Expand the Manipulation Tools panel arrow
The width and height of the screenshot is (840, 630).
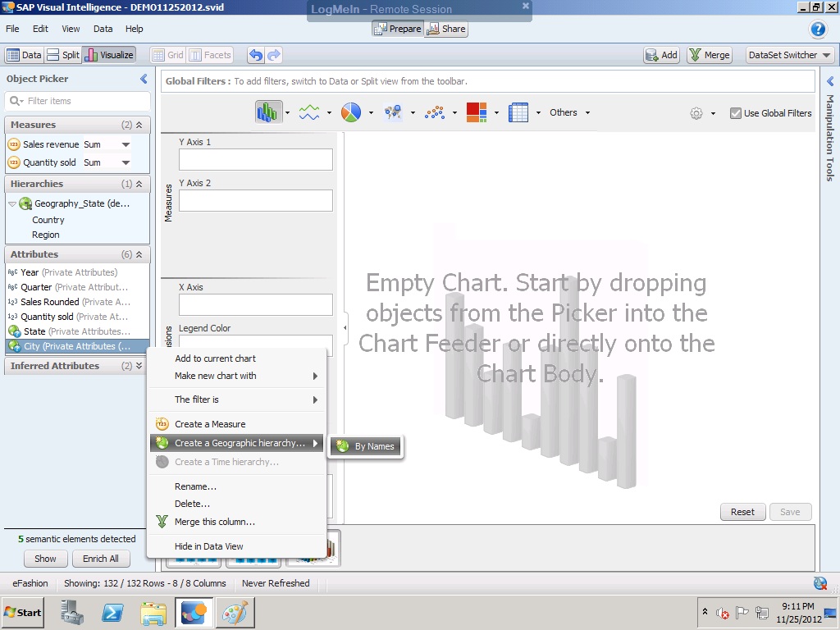pyautogui.click(x=830, y=81)
